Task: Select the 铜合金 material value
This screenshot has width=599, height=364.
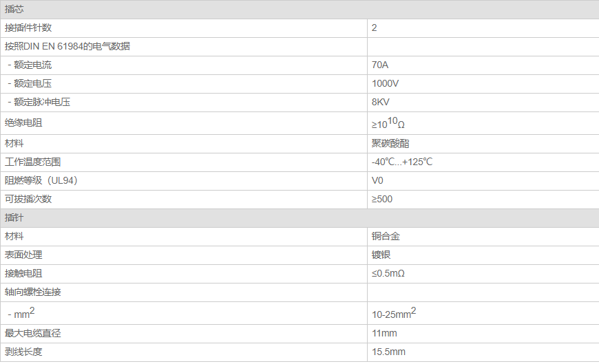Action: click(386, 237)
